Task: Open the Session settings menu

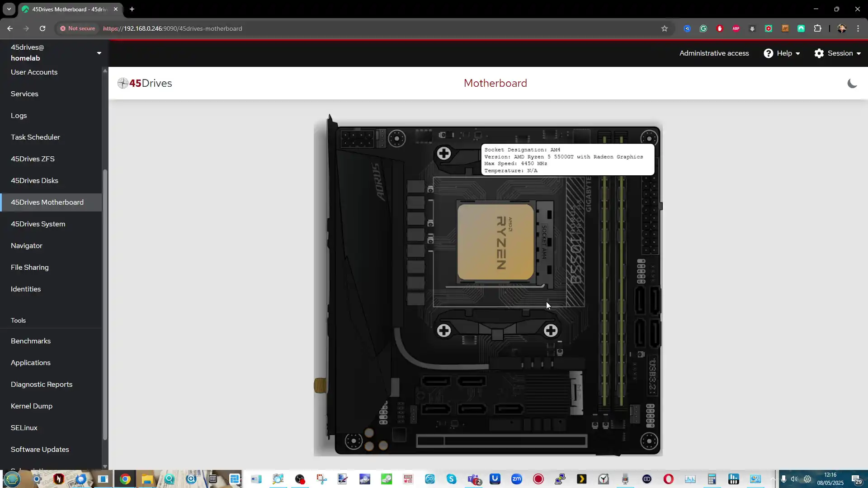Action: (837, 53)
